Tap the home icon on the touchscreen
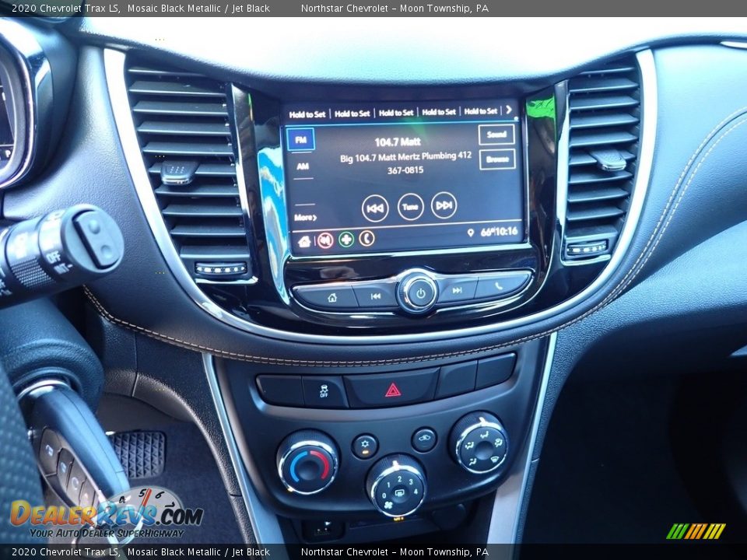The image size is (747, 560). pos(304,241)
